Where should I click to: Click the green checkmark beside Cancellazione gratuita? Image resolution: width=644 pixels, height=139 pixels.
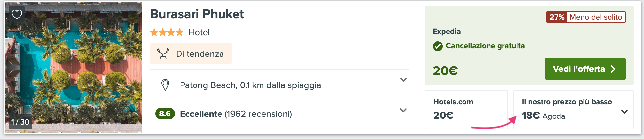[438, 46]
